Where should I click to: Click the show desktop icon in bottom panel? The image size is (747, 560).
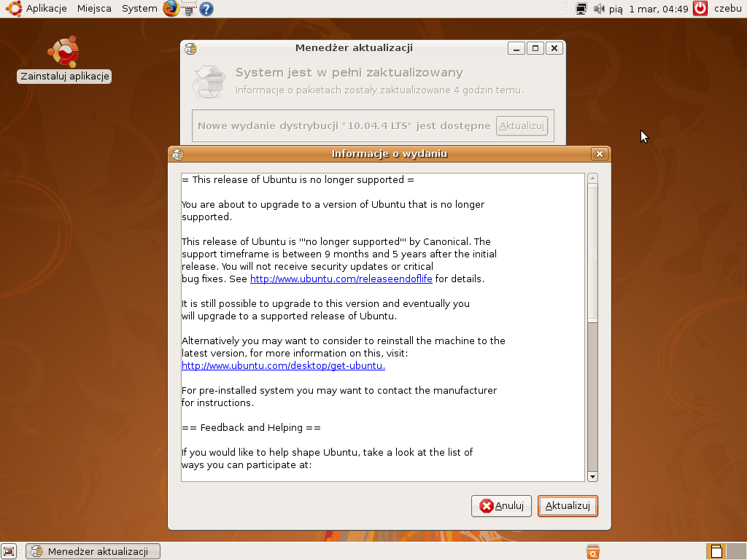pos(9,551)
